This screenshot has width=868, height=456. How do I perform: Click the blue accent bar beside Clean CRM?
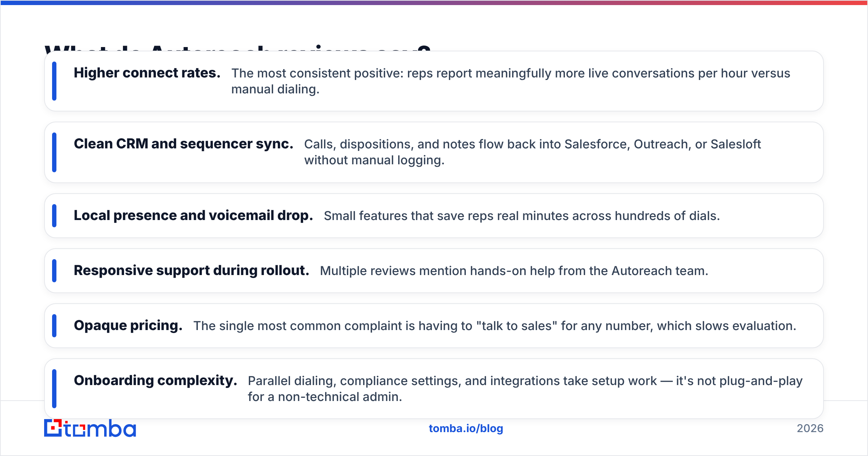(54, 152)
